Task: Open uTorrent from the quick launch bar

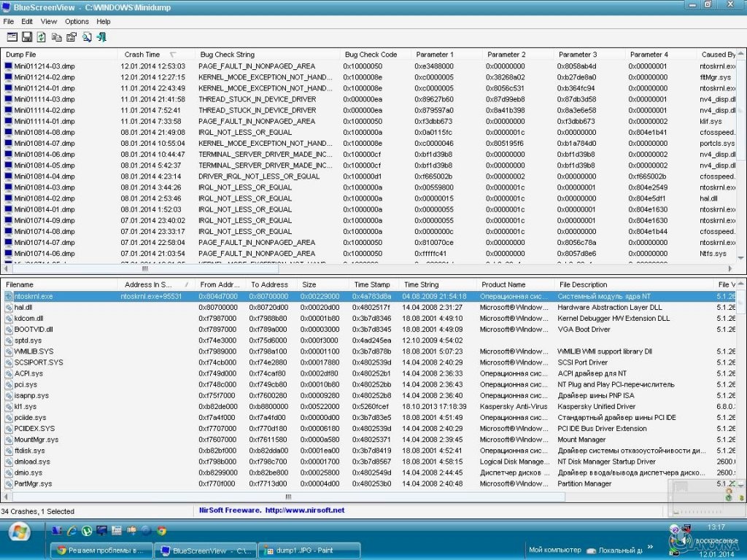Action: 87,531
